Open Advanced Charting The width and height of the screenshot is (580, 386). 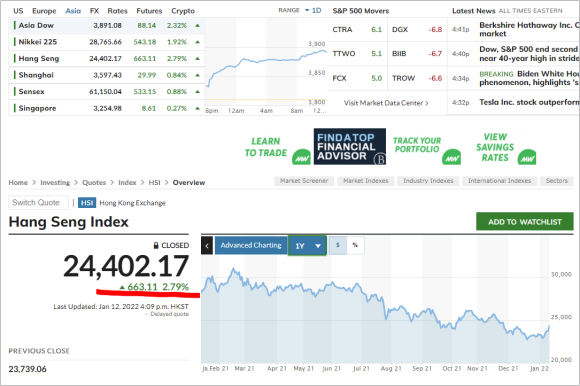[251, 245]
